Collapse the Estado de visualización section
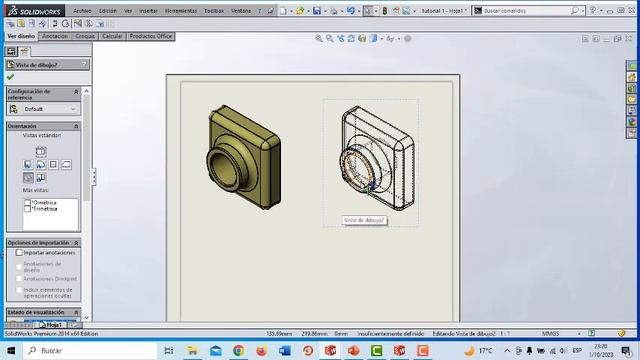640x360 pixels. click(76, 312)
